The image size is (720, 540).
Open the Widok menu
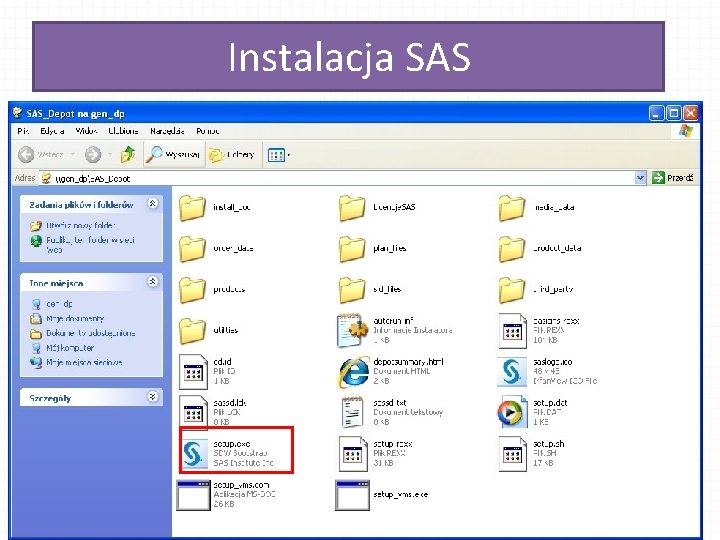(x=86, y=131)
